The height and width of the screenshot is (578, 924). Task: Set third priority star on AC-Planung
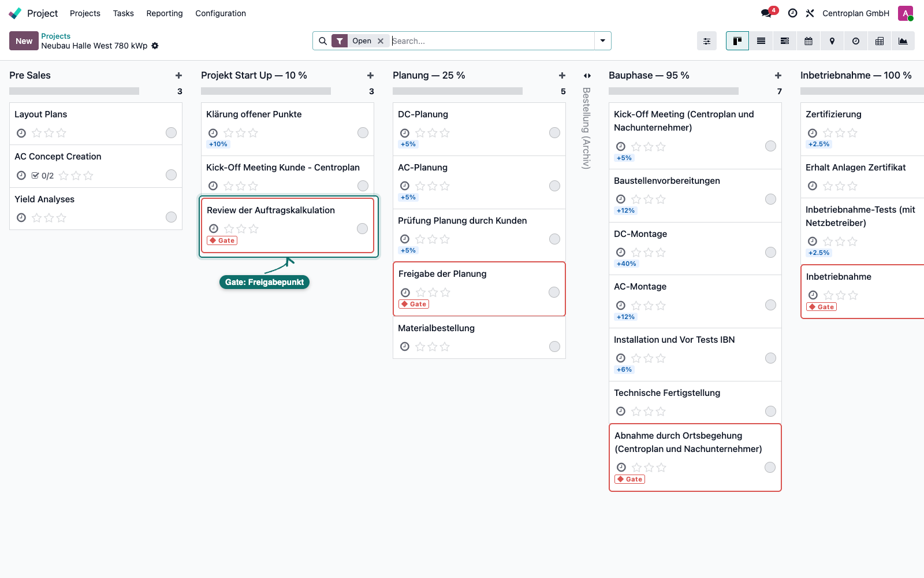click(x=445, y=186)
